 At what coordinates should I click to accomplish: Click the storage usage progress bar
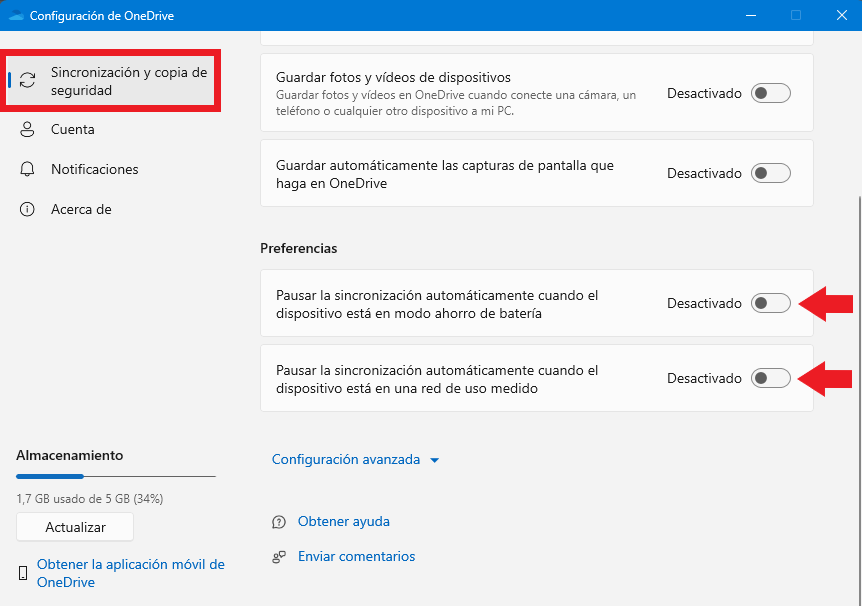(116, 476)
